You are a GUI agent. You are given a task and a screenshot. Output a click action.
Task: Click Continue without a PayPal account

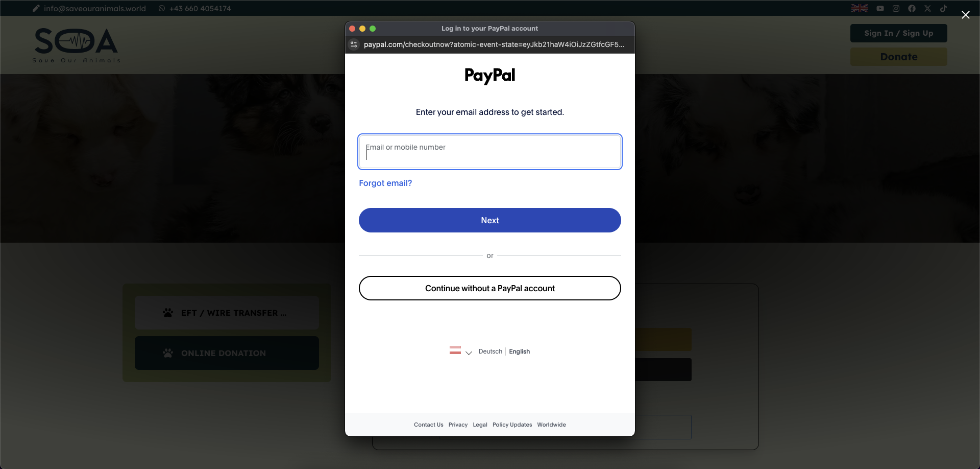(490, 288)
